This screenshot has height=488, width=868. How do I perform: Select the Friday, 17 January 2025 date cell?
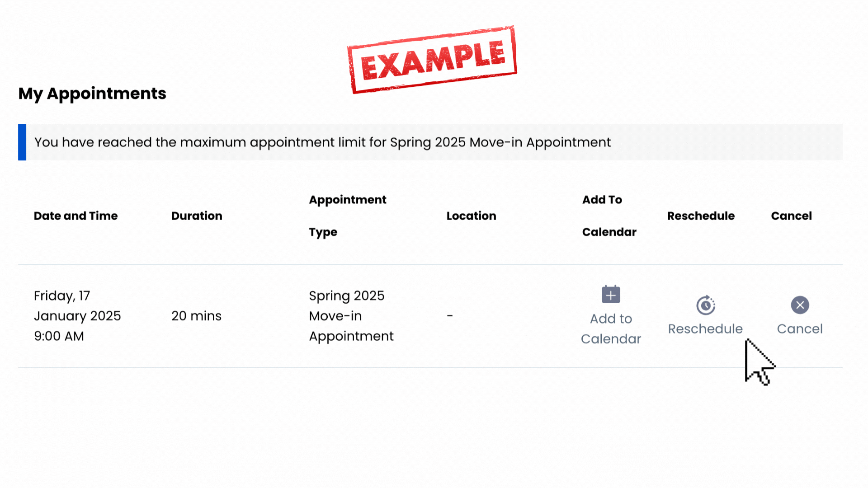click(77, 315)
